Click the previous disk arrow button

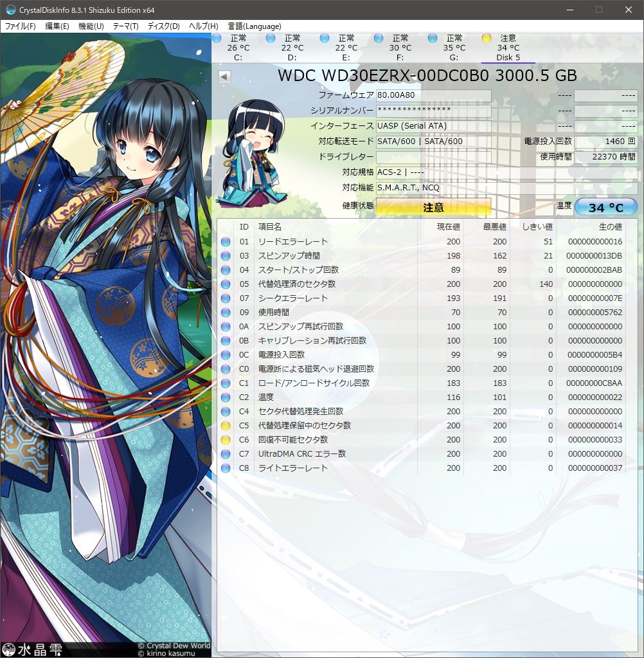click(x=224, y=77)
